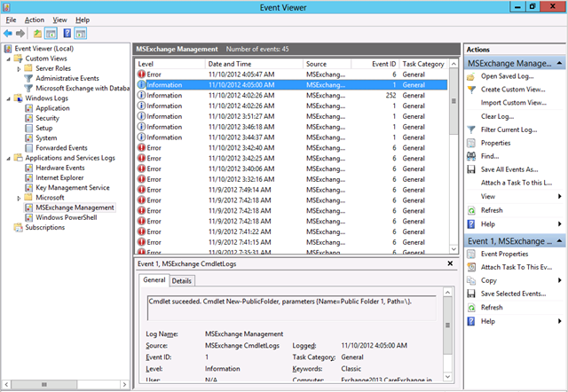Click the Create Custom View funnel icon
Screen dimensions: 568x392
471,90
